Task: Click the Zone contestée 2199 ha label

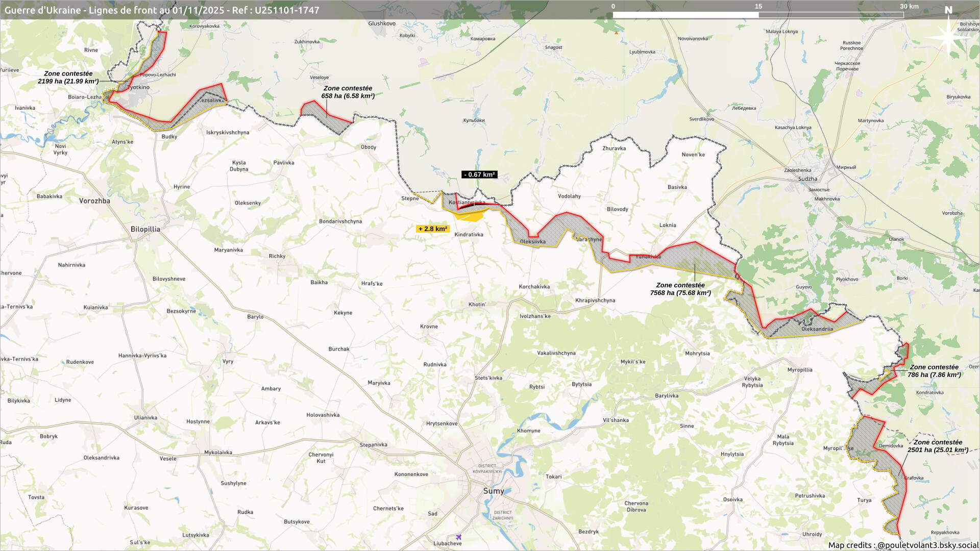Action: pyautogui.click(x=68, y=77)
